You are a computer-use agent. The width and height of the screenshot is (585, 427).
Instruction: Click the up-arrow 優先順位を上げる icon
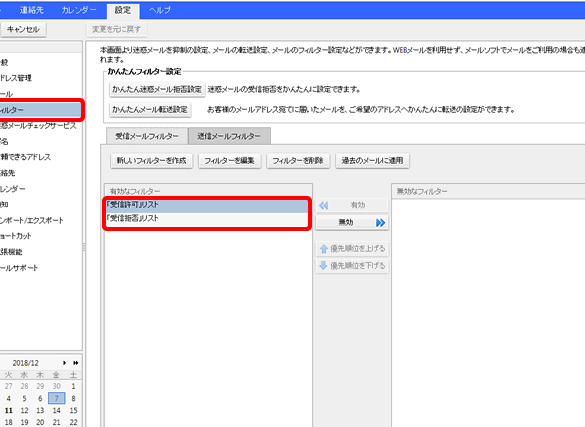[x=323, y=249]
